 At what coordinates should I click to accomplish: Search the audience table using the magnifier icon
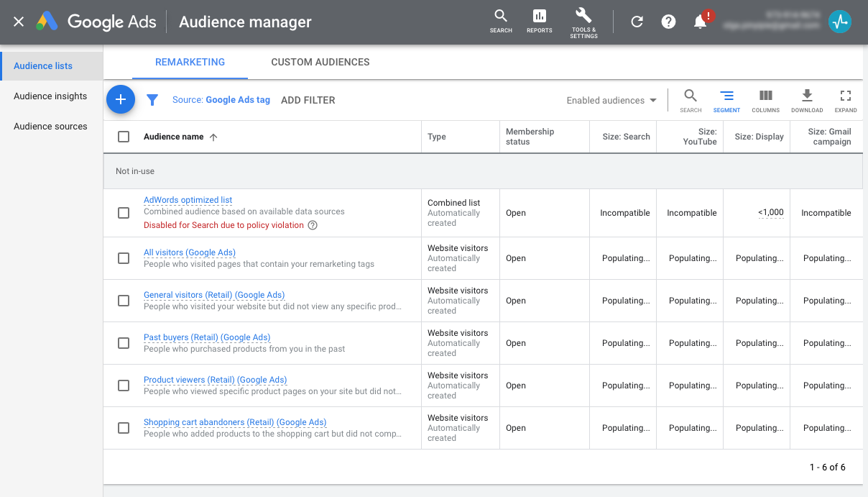pos(691,101)
